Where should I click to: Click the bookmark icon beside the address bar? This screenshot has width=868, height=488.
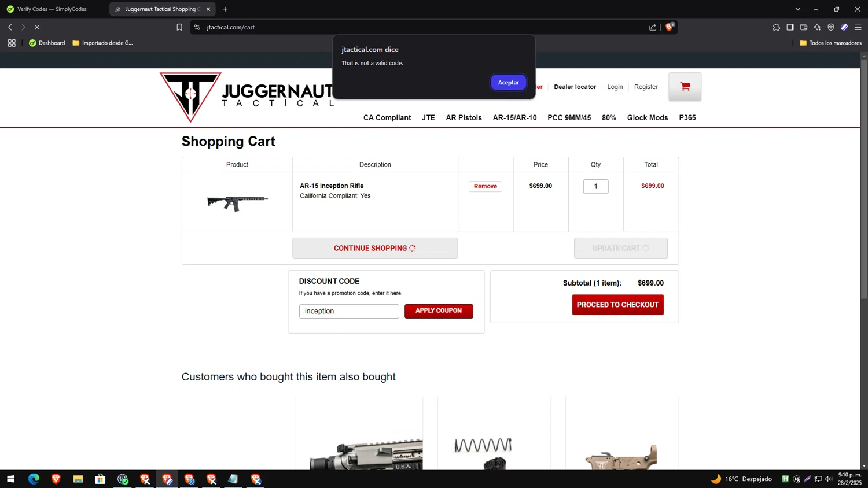coord(179,27)
